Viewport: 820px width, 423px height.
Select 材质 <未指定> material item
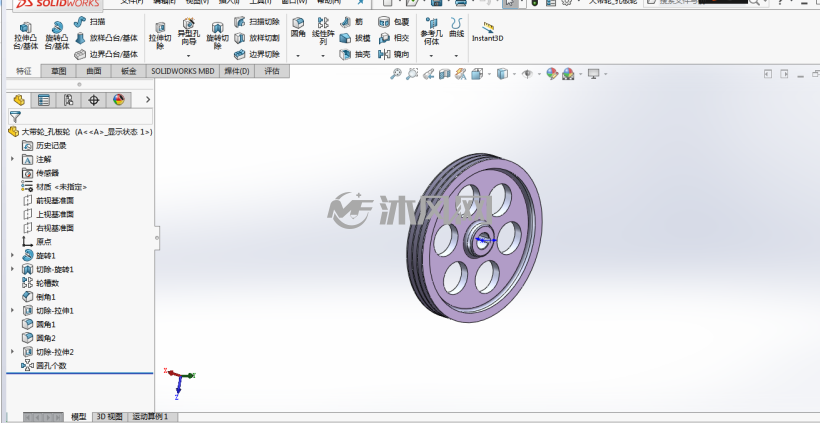(54, 187)
